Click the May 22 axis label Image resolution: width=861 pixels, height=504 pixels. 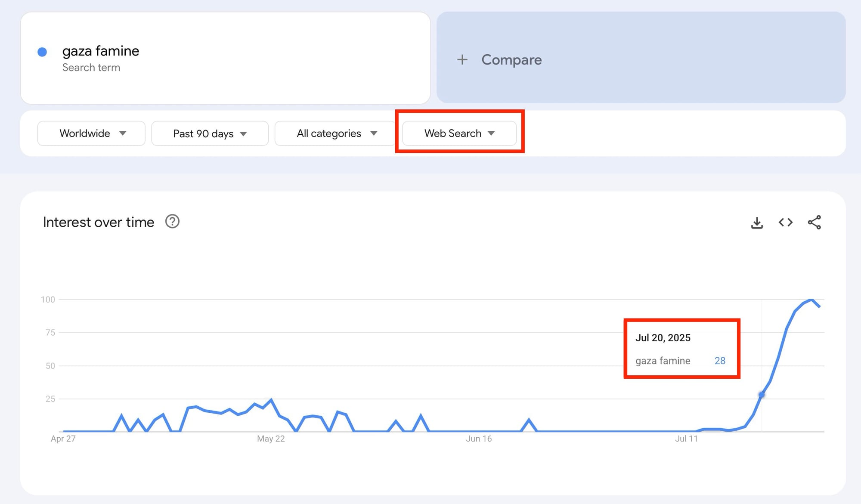tap(271, 439)
